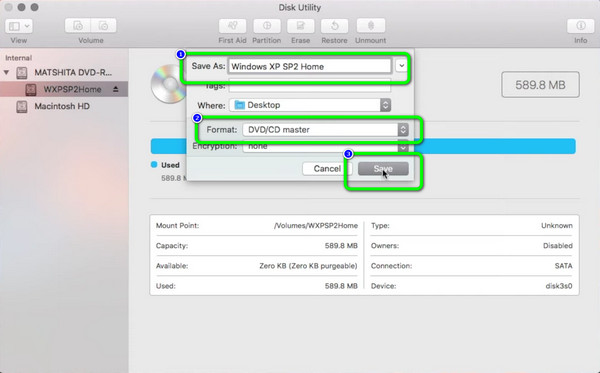Click the Disk Utility window title

300,7
